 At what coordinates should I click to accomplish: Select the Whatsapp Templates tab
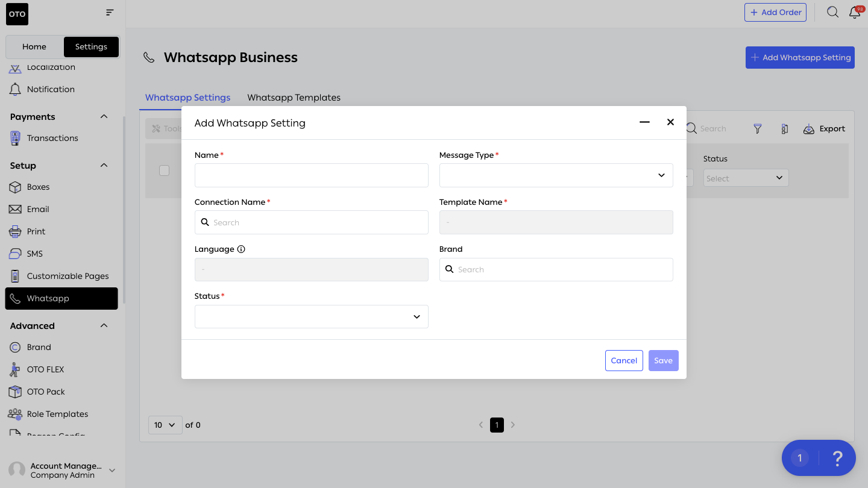294,97
